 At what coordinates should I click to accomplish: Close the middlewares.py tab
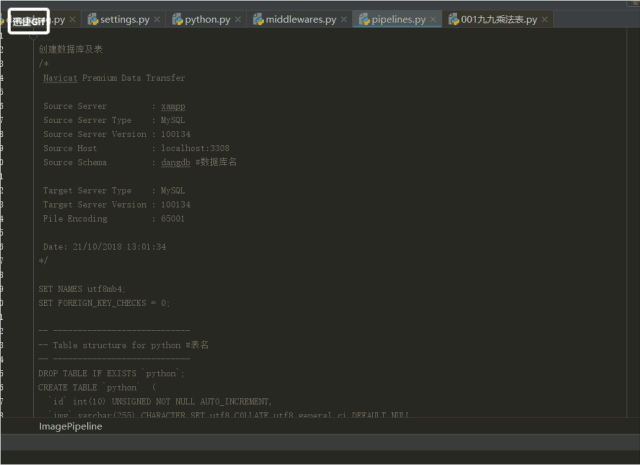pyautogui.click(x=344, y=19)
